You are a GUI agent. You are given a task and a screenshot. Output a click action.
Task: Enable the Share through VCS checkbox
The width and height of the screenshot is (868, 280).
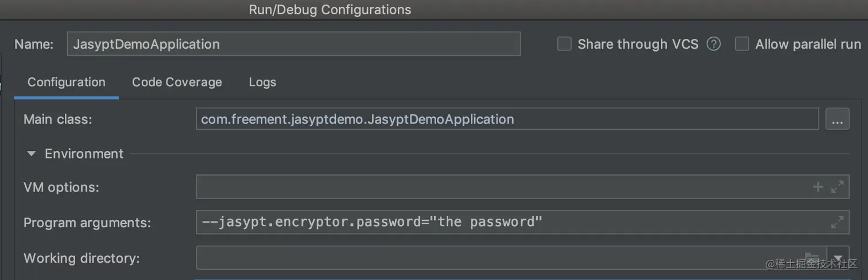564,44
